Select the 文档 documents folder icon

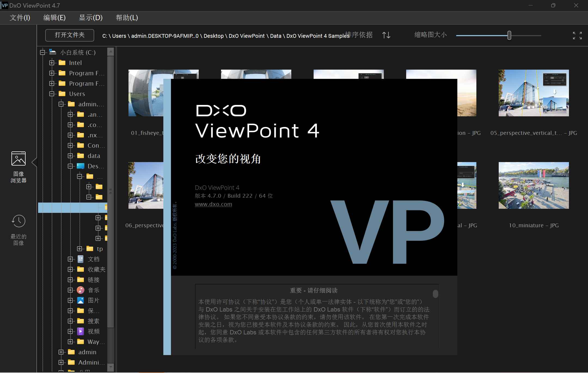[81, 259]
